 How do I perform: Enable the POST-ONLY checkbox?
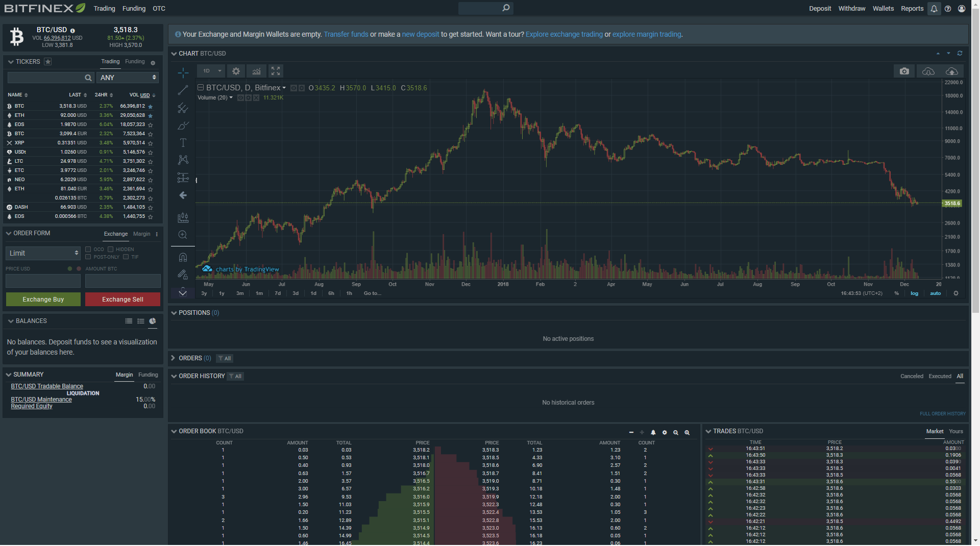coord(88,257)
